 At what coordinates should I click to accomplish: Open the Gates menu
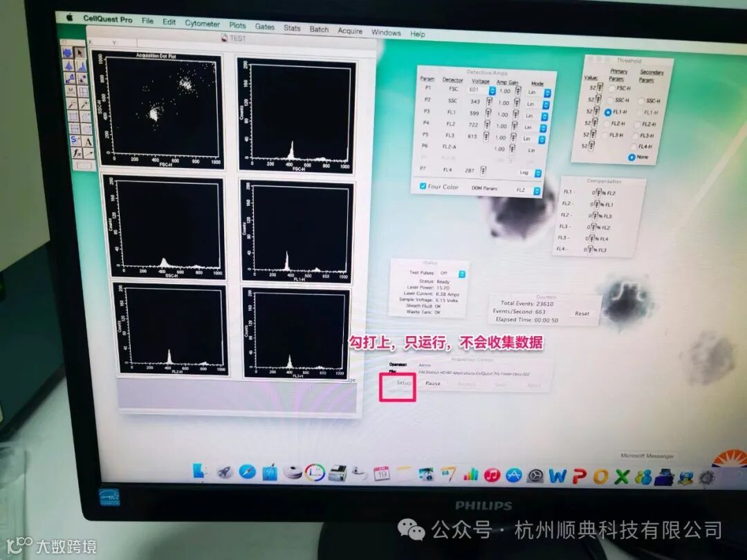point(264,27)
